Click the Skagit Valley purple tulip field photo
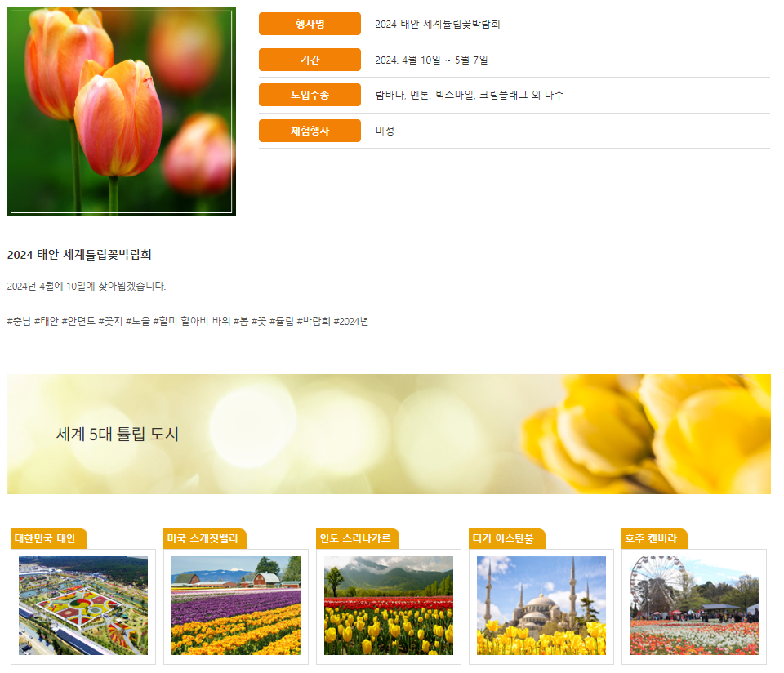 [236, 605]
